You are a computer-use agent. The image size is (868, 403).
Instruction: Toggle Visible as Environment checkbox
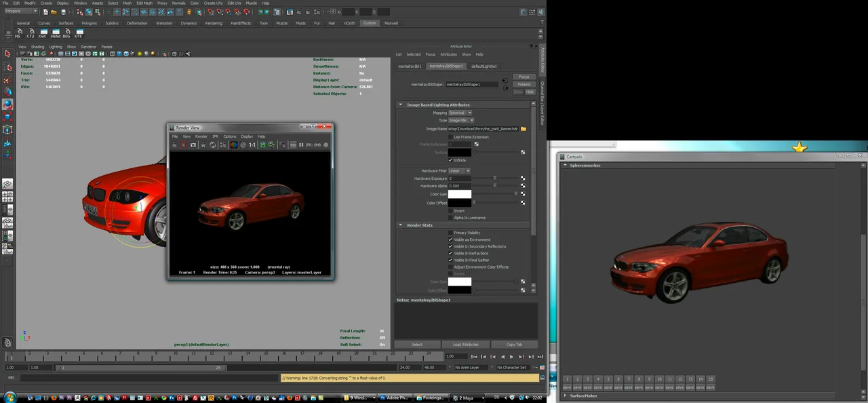click(450, 239)
